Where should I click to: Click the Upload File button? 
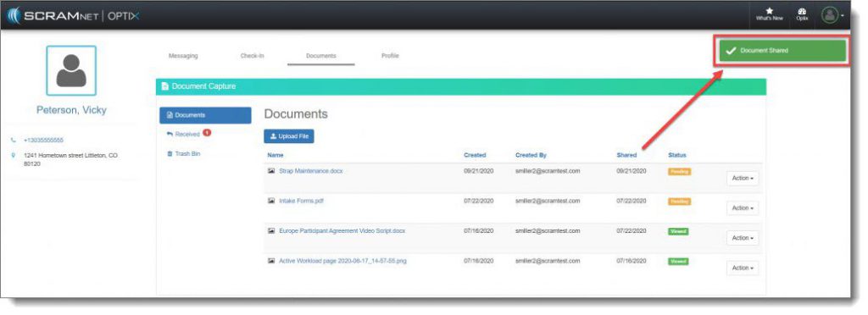289,136
